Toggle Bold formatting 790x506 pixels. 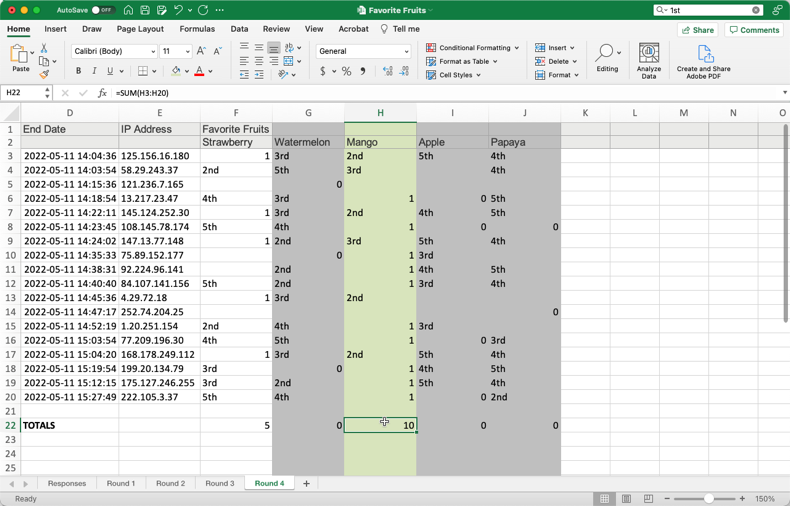tap(78, 71)
